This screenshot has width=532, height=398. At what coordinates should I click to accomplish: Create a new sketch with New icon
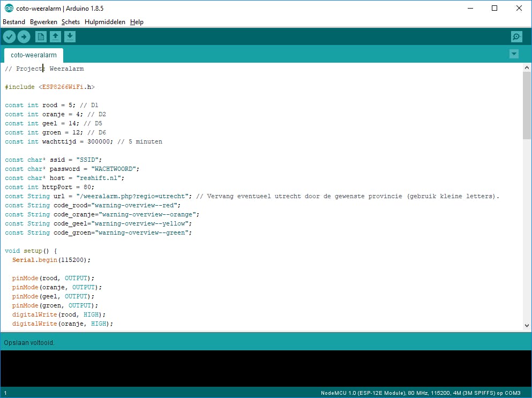click(41, 36)
